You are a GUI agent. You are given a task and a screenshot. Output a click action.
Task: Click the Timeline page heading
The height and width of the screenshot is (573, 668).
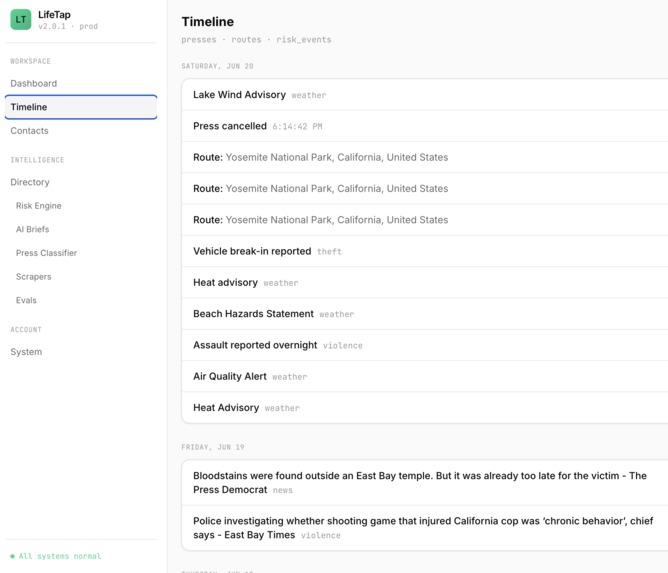(207, 22)
